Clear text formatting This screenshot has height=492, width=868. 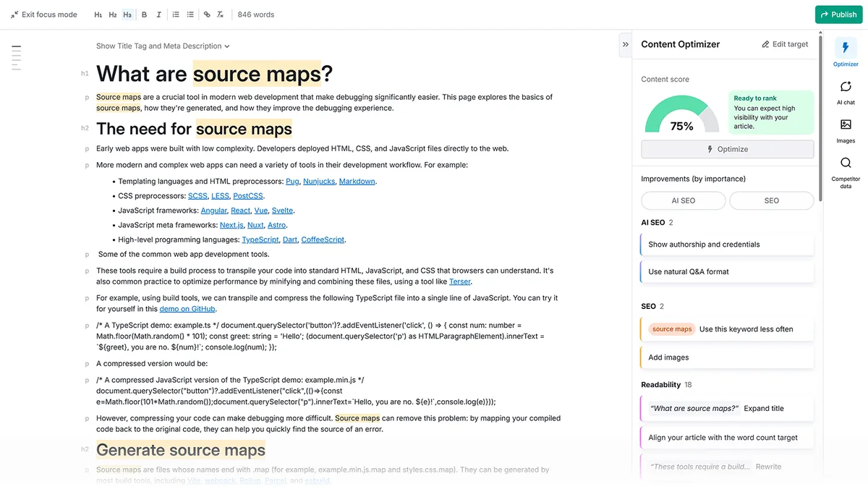click(x=221, y=14)
